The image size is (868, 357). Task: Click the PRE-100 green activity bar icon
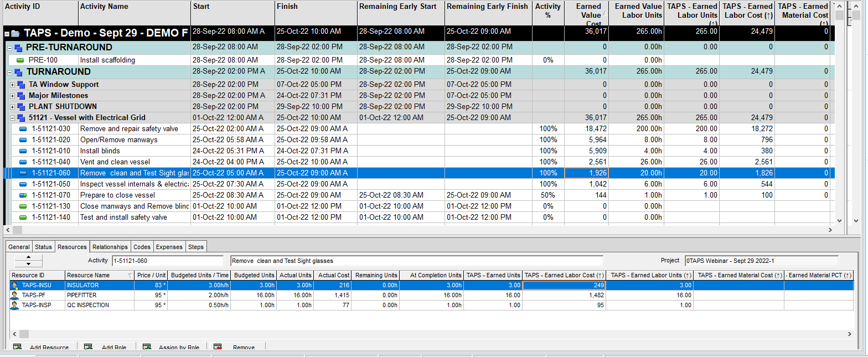[x=20, y=60]
